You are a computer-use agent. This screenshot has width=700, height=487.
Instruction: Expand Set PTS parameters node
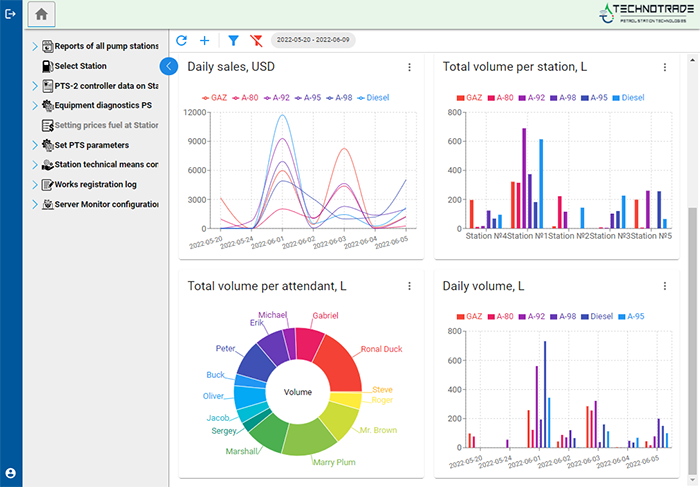pos(35,145)
